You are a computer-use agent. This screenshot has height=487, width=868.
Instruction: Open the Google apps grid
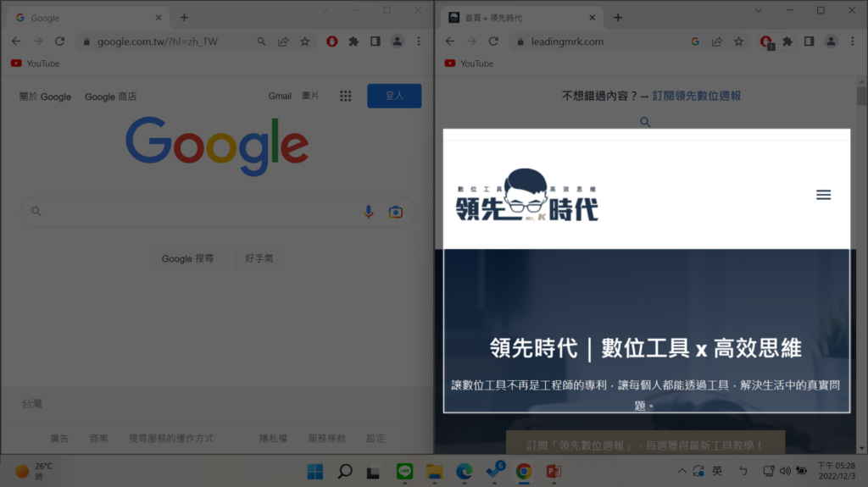(x=346, y=97)
